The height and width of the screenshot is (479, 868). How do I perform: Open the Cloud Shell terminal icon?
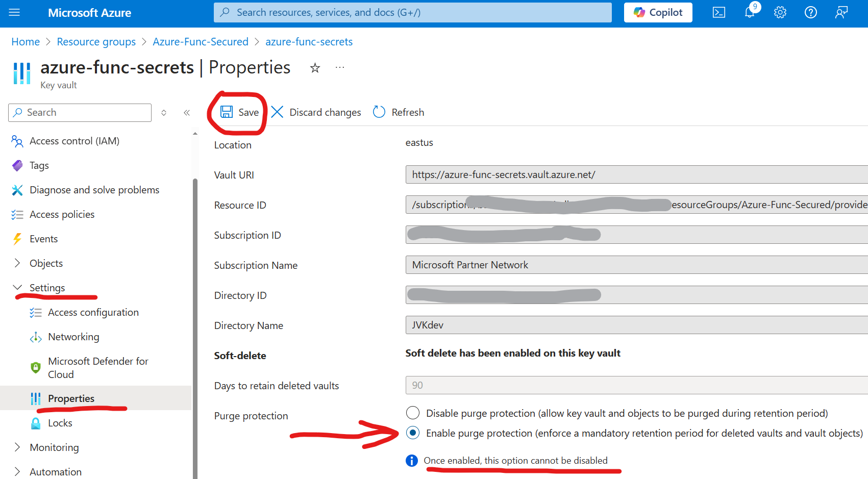[x=718, y=12]
